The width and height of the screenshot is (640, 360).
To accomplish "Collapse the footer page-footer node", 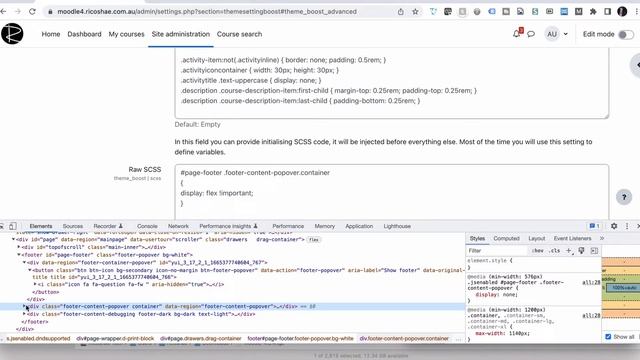I will (x=19, y=255).
